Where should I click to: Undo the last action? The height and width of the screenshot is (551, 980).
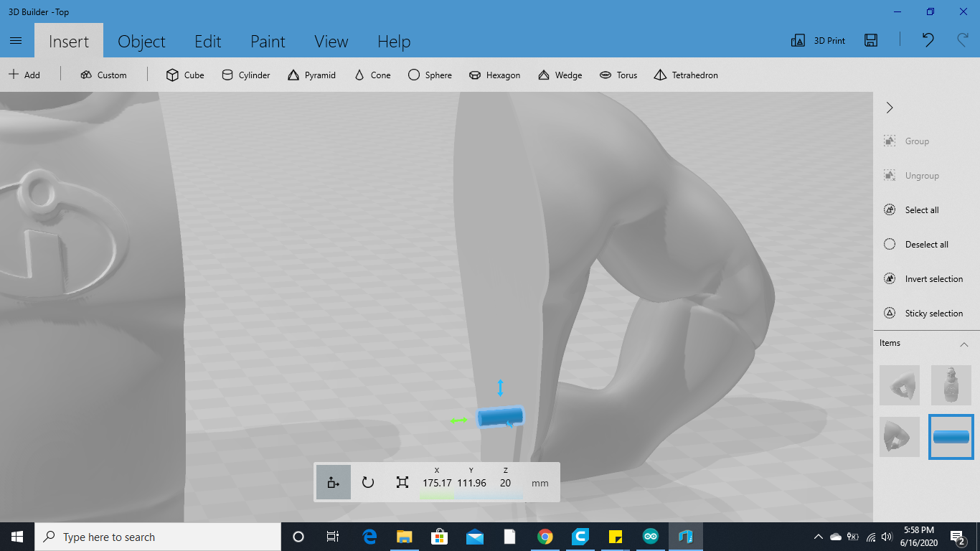tap(927, 41)
